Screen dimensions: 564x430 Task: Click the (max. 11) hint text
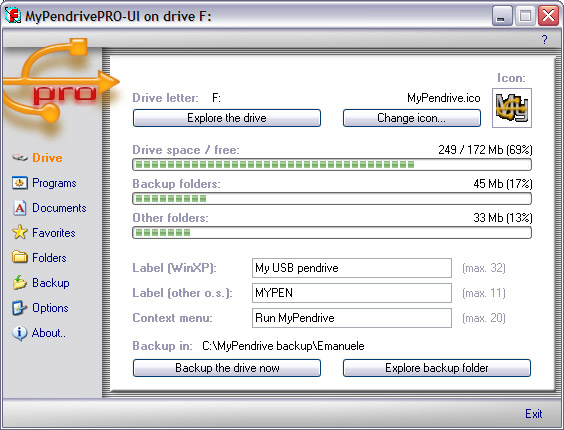click(484, 293)
